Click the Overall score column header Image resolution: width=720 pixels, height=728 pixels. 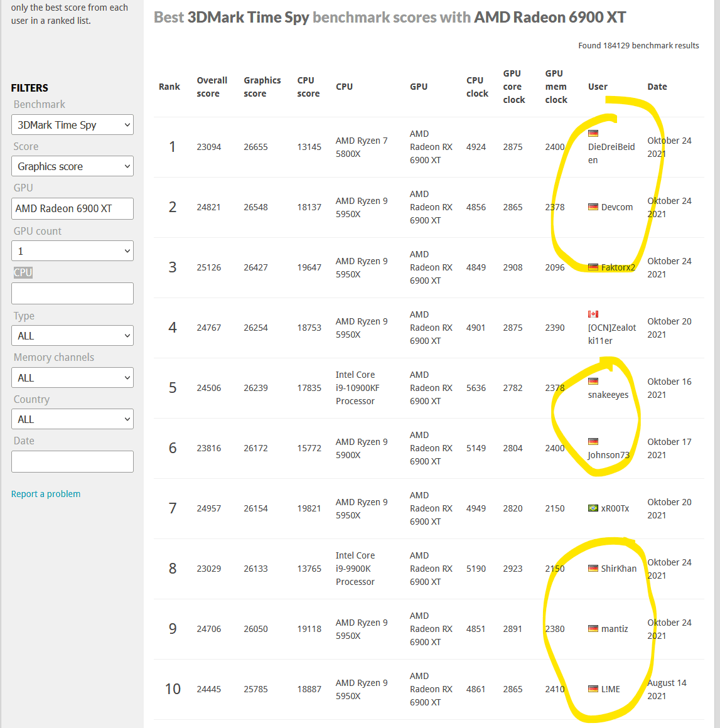coord(212,87)
